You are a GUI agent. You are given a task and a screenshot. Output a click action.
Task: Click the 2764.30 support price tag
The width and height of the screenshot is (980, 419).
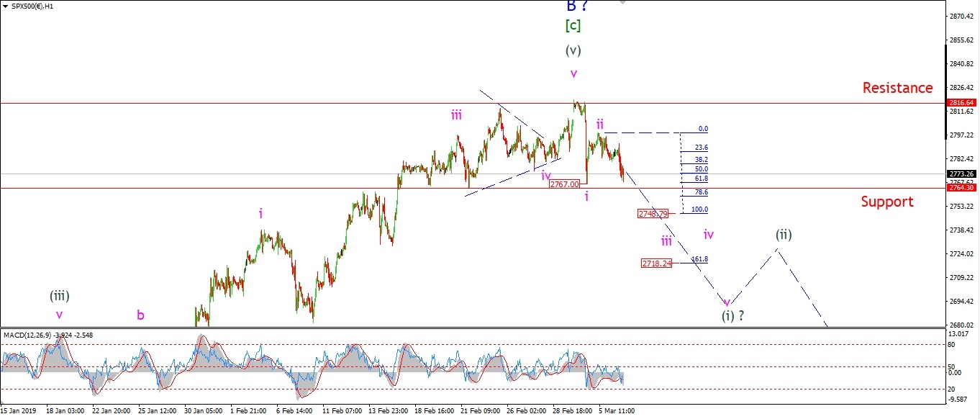pyautogui.click(x=961, y=189)
